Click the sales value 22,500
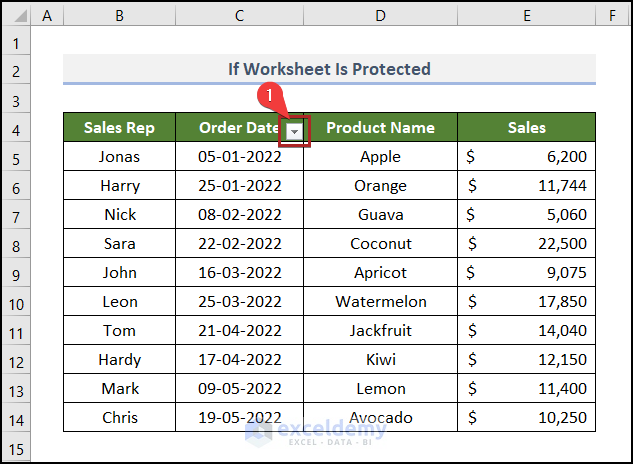The image size is (633, 464). [x=526, y=244]
